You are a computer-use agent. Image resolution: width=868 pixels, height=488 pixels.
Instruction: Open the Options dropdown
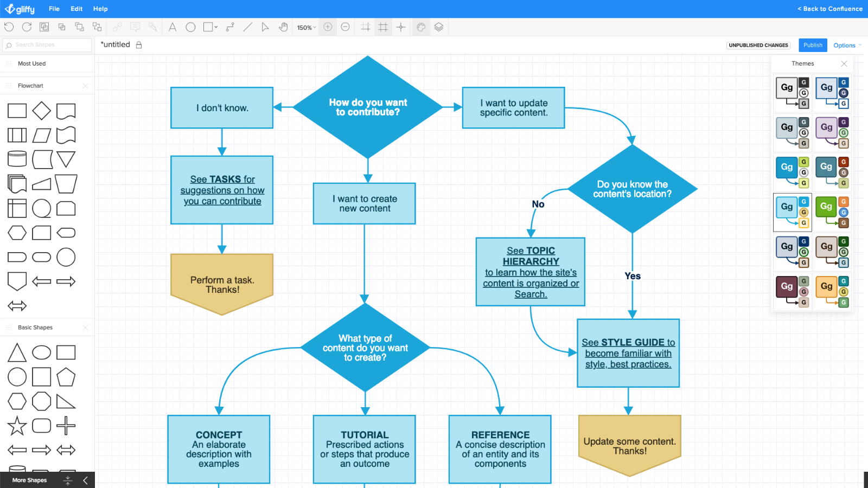click(x=847, y=46)
